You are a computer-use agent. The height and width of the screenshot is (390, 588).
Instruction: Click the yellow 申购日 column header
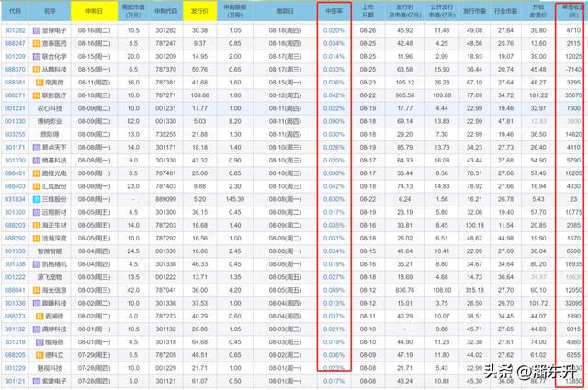pyautogui.click(x=94, y=11)
